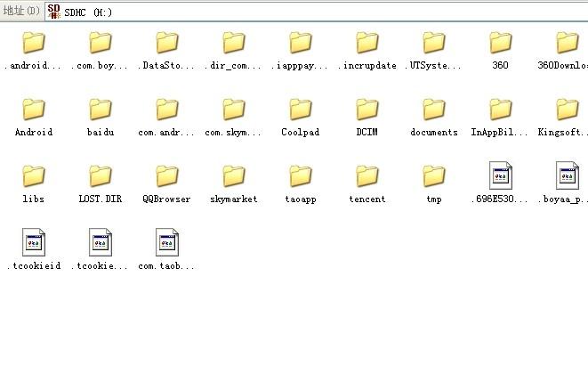Click the DCIM folder name label
The width and height of the screenshot is (588, 366).
coord(367,132)
